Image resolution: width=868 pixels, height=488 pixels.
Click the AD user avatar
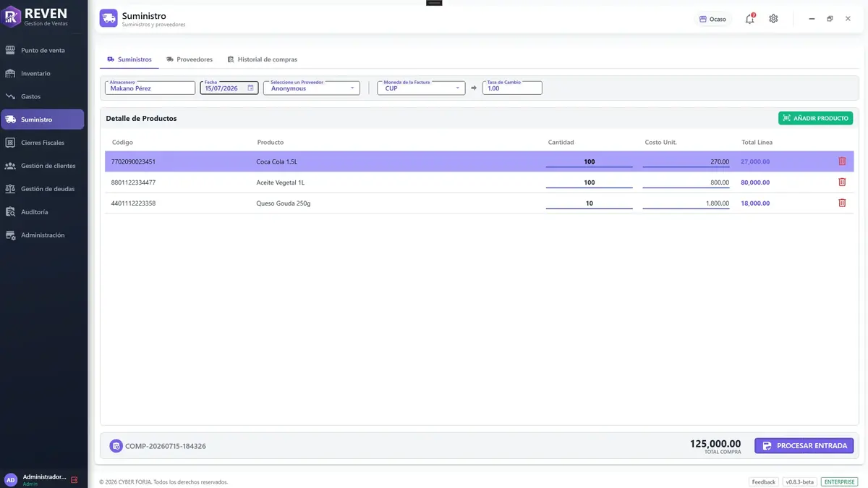11,480
